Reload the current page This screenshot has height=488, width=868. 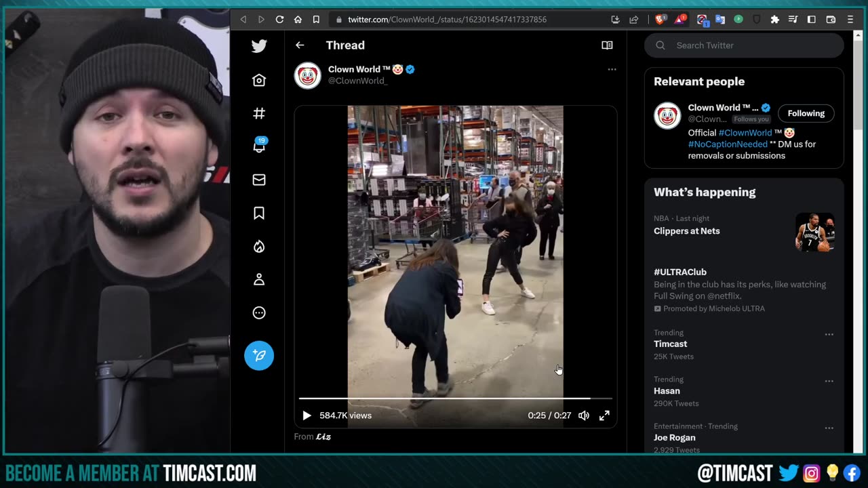click(x=279, y=20)
